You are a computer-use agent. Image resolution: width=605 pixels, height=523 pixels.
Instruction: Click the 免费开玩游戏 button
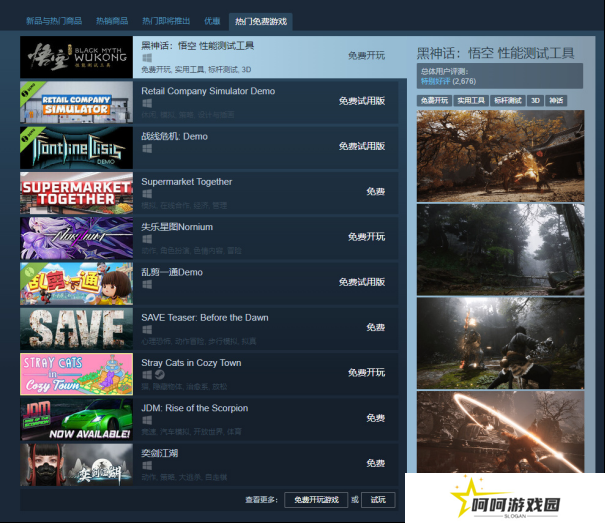click(316, 500)
